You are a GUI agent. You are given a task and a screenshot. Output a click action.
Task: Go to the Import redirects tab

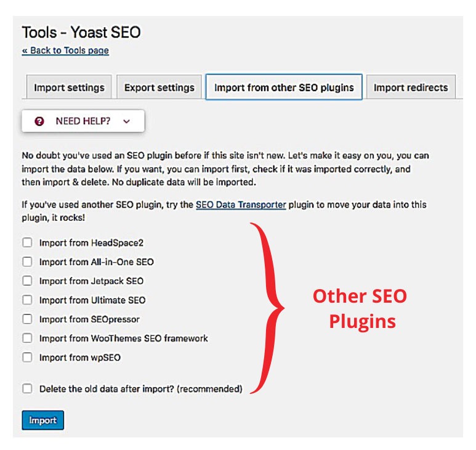click(411, 88)
